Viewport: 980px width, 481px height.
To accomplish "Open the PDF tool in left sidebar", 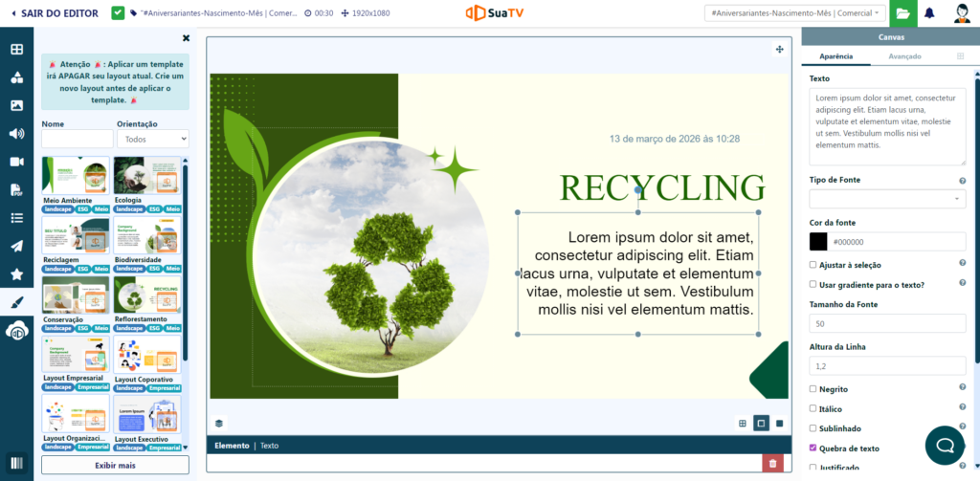I will coord(16,189).
